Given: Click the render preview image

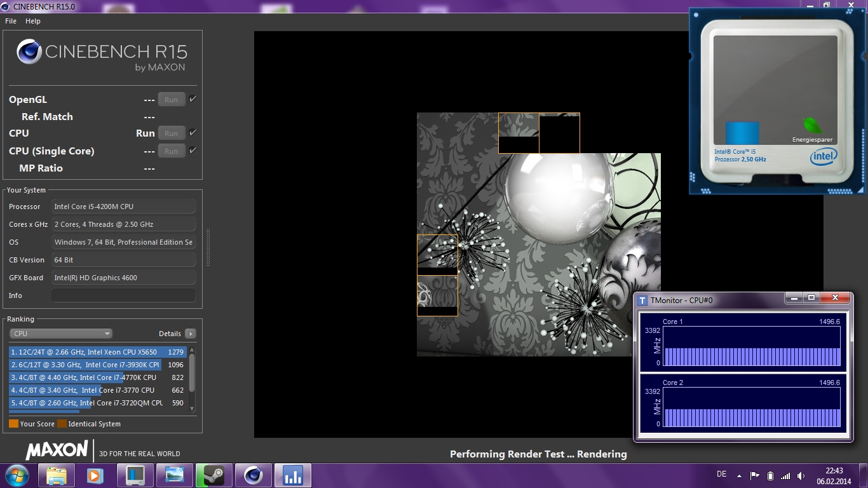Looking at the screenshot, I should (x=539, y=234).
